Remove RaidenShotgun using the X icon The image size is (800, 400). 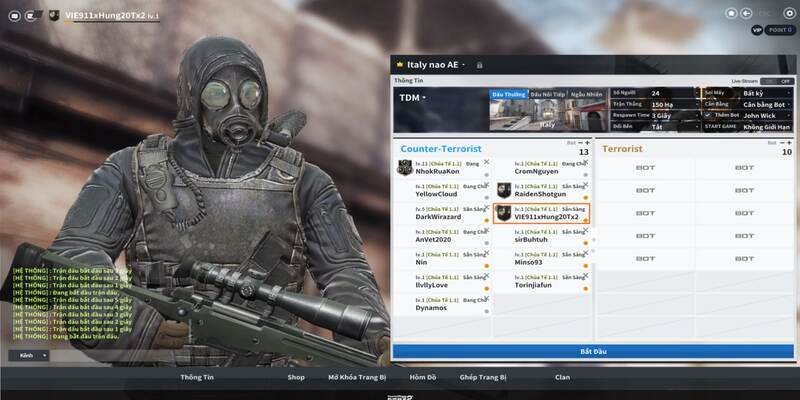[586, 185]
